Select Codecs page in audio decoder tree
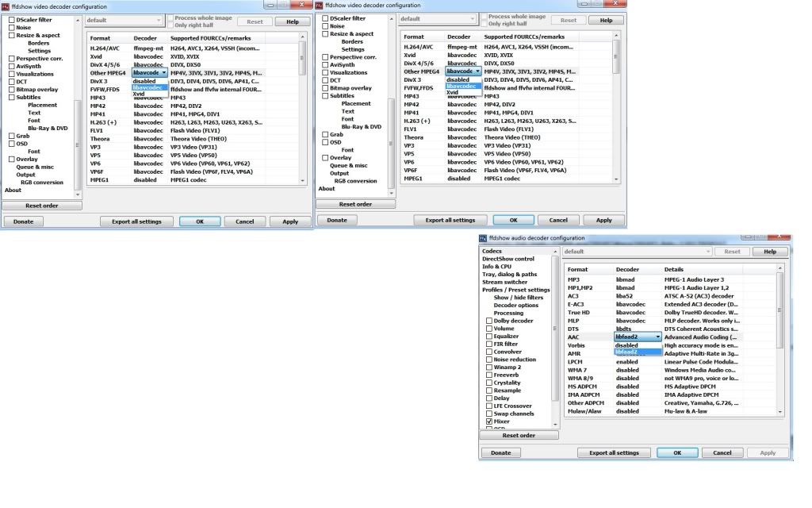 coord(492,251)
